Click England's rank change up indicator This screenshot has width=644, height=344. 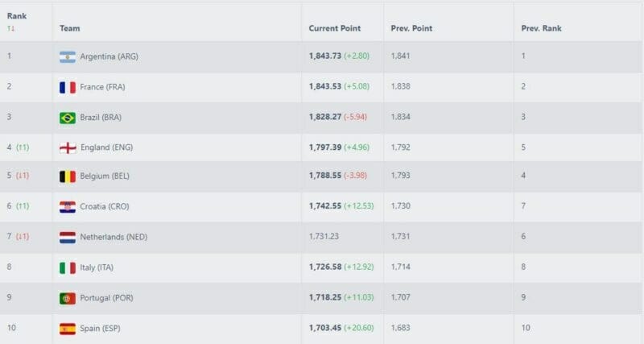point(23,147)
